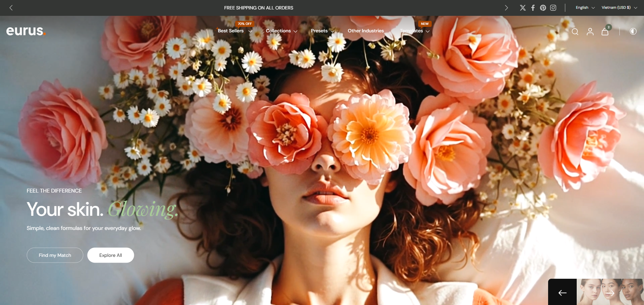644x305 pixels.
Task: Expand the English language dropdown
Action: [x=584, y=7]
